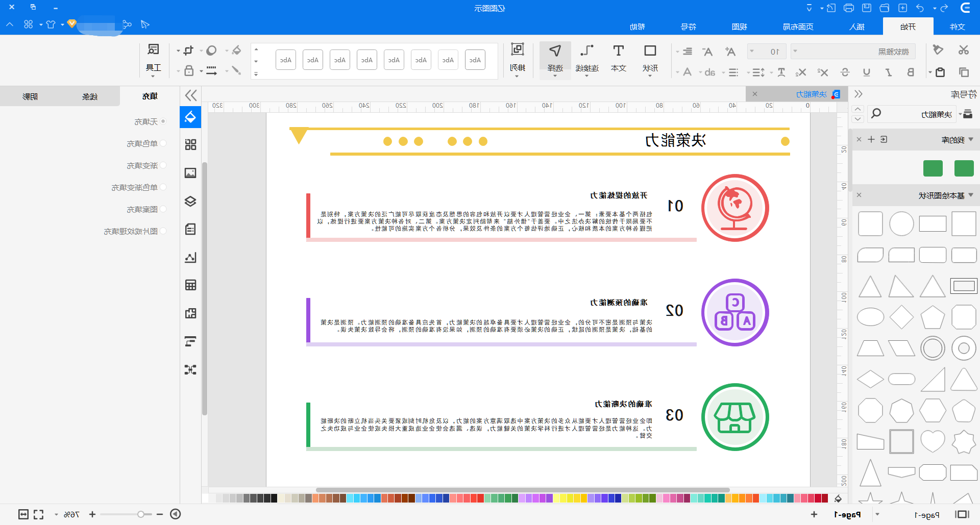Click the zoom out minus button
The width and height of the screenshot is (980, 525).
[160, 514]
